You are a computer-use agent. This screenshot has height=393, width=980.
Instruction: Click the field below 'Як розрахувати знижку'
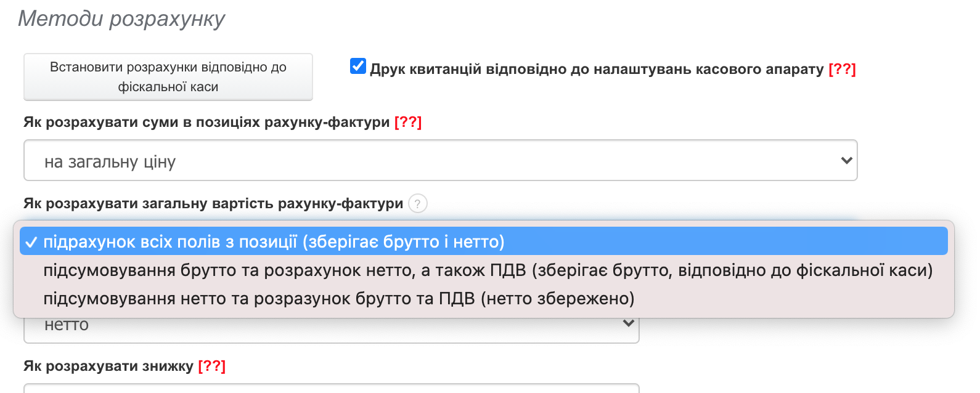click(331, 388)
